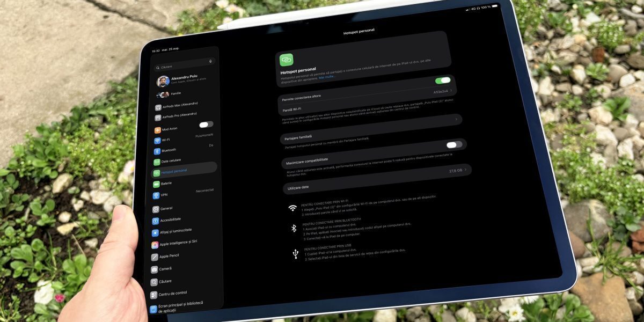
Task: Tap the large green Hotspot personal chain icon
Action: (286, 60)
